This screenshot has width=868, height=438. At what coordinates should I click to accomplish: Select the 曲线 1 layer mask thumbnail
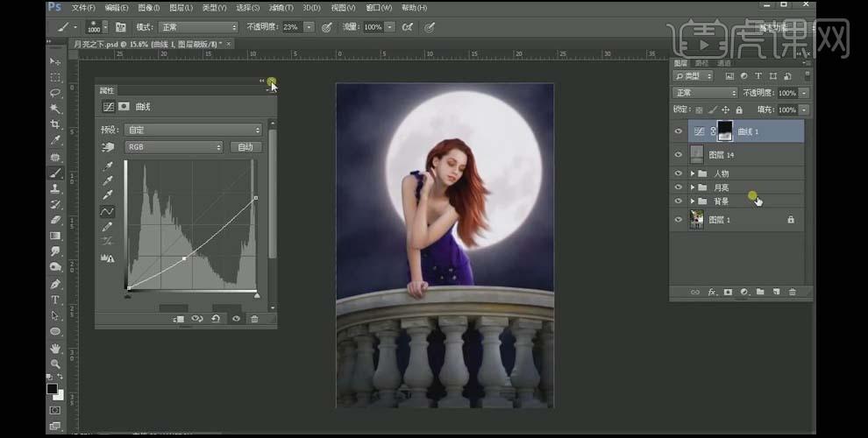(724, 131)
